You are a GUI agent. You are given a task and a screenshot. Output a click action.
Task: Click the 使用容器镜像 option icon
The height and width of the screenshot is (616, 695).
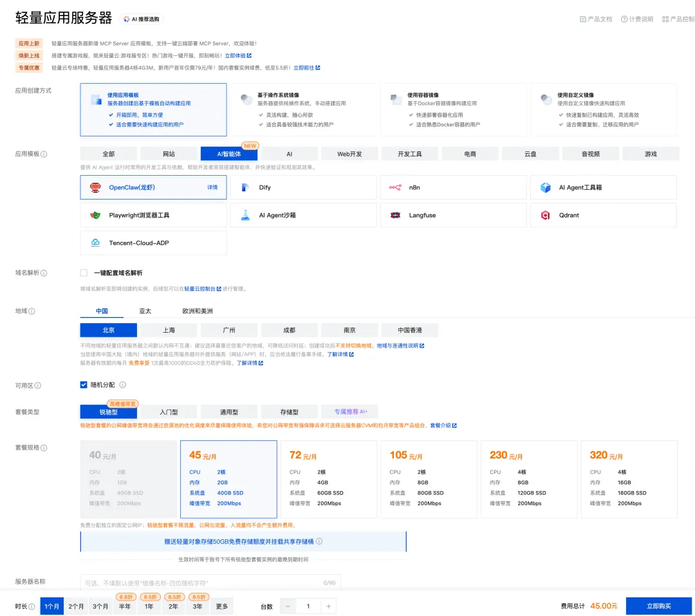[x=396, y=99]
